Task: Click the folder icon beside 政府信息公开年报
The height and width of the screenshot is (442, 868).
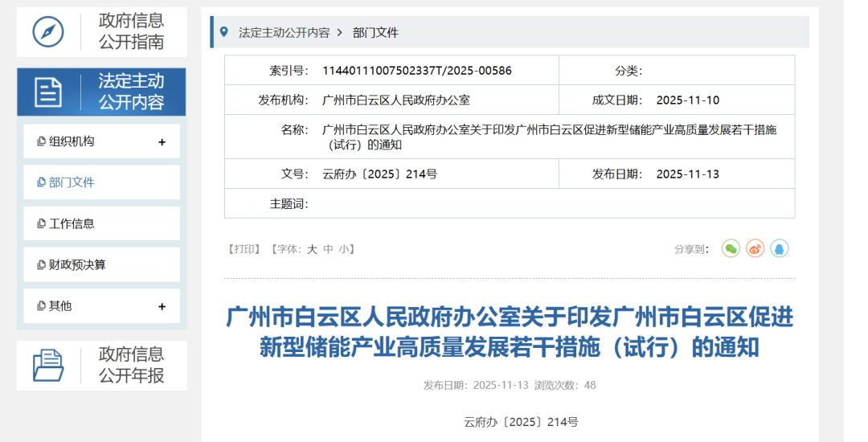Action: [48, 366]
